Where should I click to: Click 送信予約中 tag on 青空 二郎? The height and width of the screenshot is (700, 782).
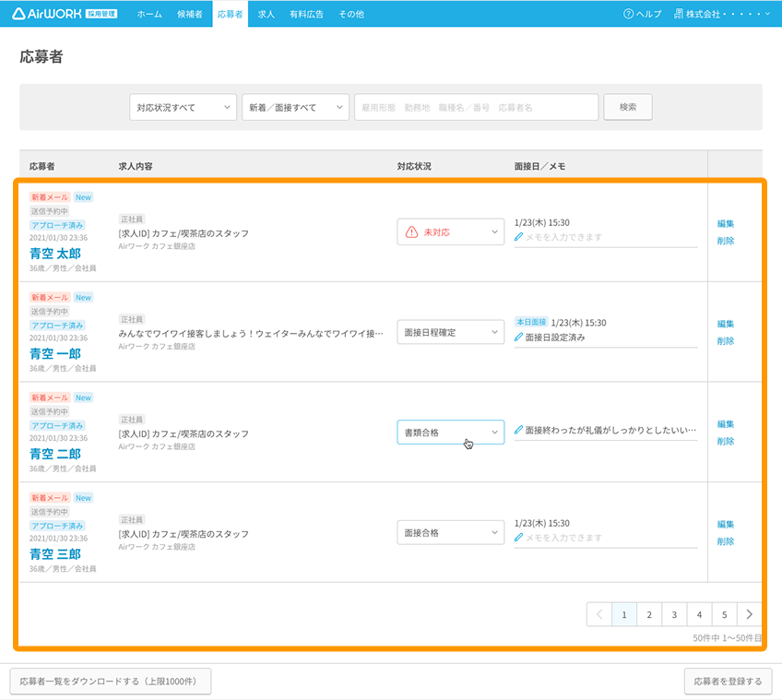click(50, 411)
